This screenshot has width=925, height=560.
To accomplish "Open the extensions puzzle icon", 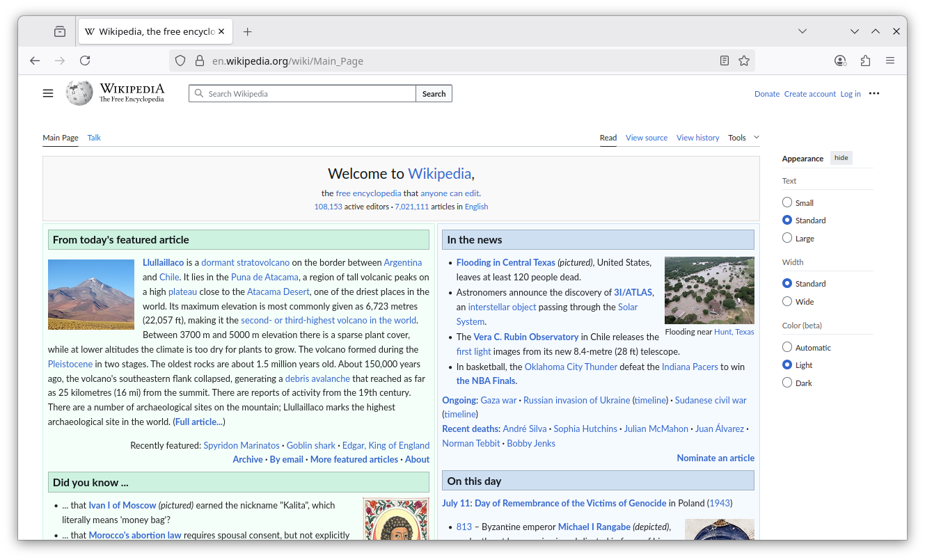I will (865, 61).
